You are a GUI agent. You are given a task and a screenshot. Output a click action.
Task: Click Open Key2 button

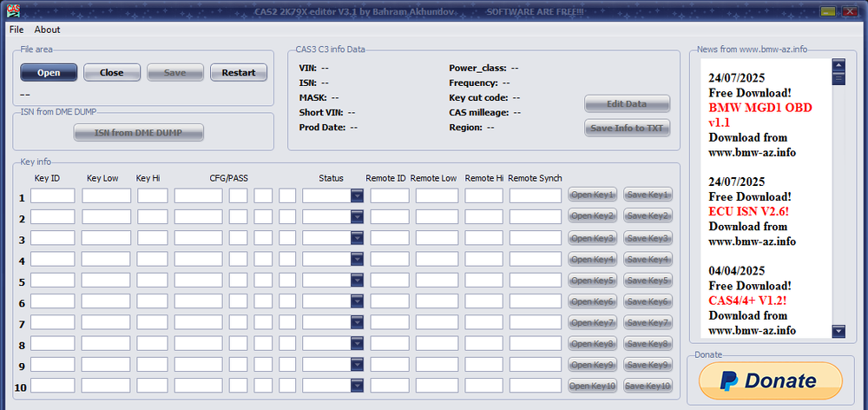pos(592,215)
